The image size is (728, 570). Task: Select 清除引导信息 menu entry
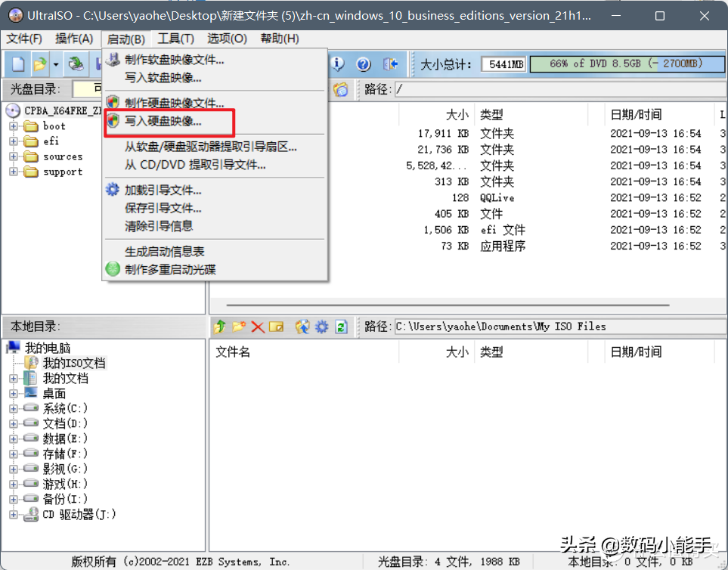pos(215,226)
